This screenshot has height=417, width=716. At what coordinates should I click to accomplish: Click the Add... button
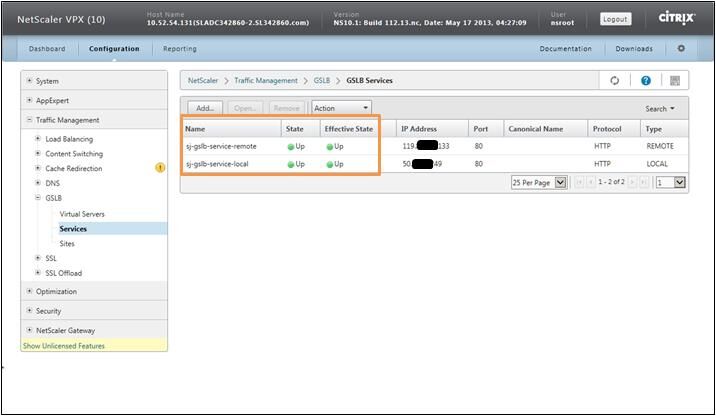click(205, 108)
